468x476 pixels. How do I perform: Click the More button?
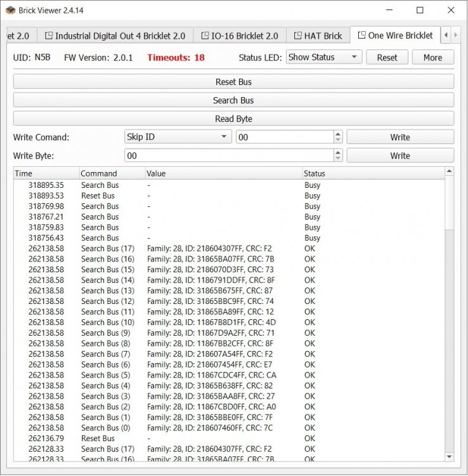[432, 57]
